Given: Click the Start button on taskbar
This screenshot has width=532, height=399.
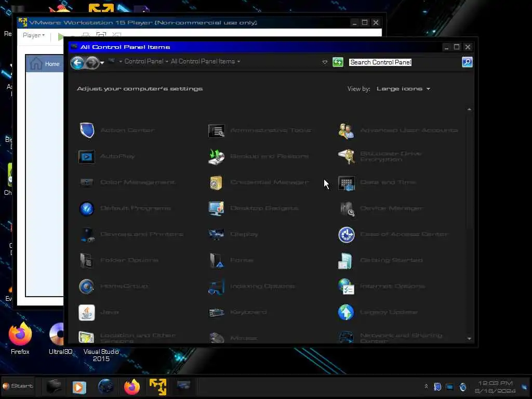Looking at the screenshot, I should [18, 386].
